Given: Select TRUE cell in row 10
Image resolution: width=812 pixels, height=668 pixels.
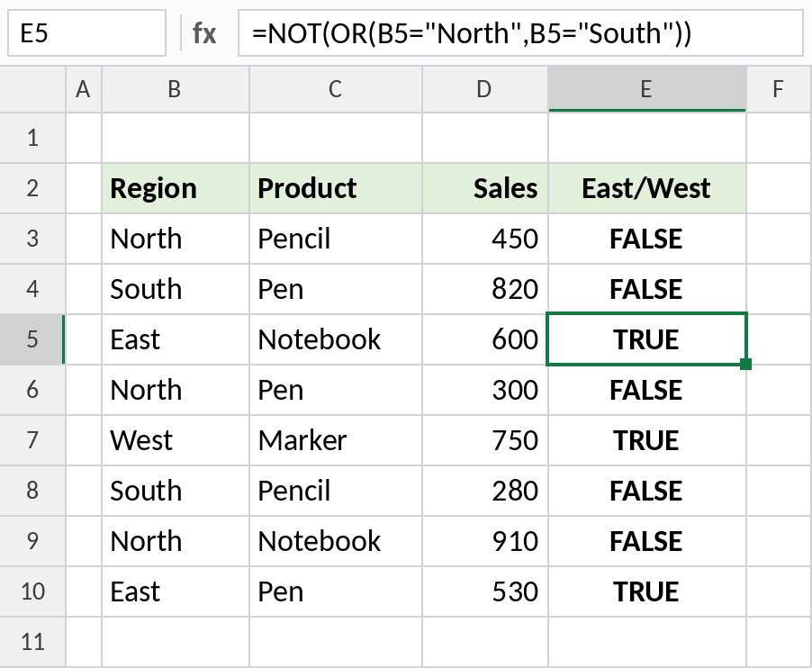Looking at the screenshot, I should [x=647, y=591].
